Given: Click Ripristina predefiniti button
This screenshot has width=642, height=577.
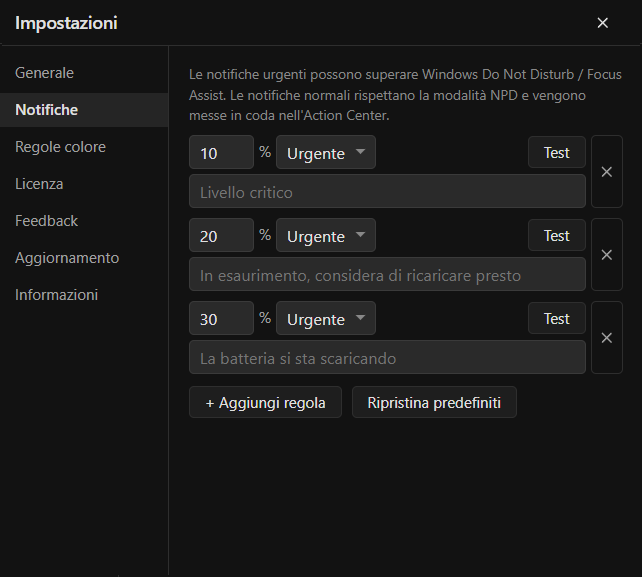Looking at the screenshot, I should point(434,402).
